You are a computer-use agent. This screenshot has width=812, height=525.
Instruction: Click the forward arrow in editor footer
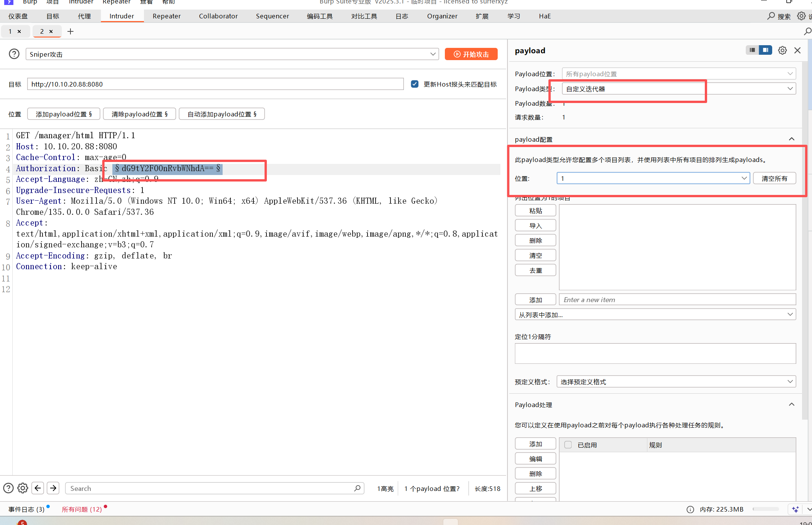pyautogui.click(x=53, y=488)
